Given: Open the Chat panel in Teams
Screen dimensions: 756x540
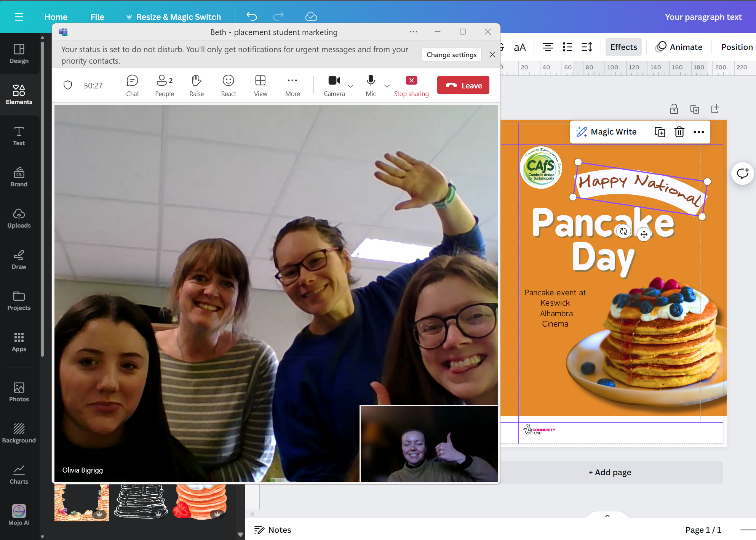Looking at the screenshot, I should [132, 85].
